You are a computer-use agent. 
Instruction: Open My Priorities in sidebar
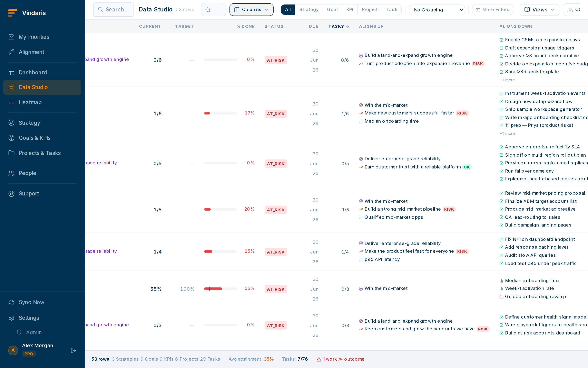[x=42, y=37]
